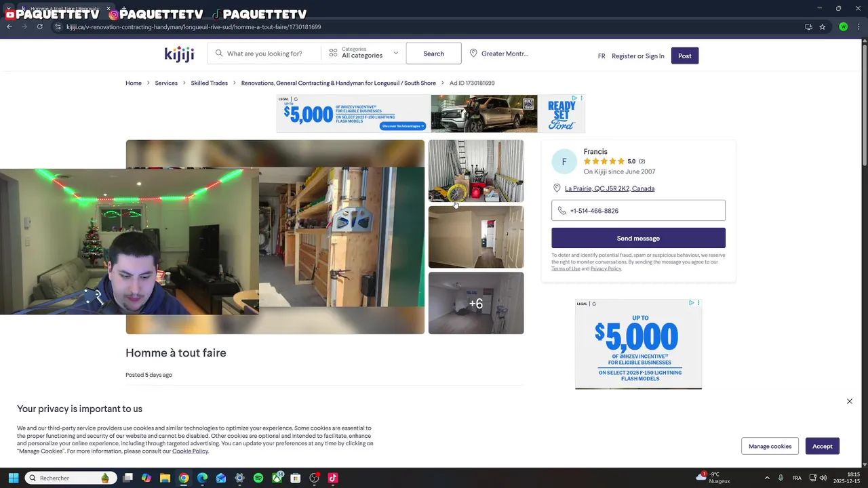The image size is (868, 488).
Task: Click Home breadcrumb
Action: 134,83
